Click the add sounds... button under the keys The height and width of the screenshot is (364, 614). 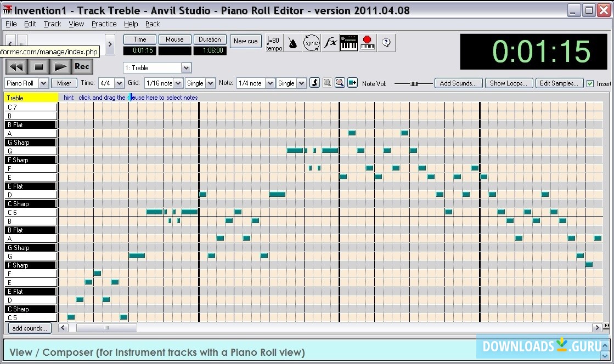click(30, 328)
